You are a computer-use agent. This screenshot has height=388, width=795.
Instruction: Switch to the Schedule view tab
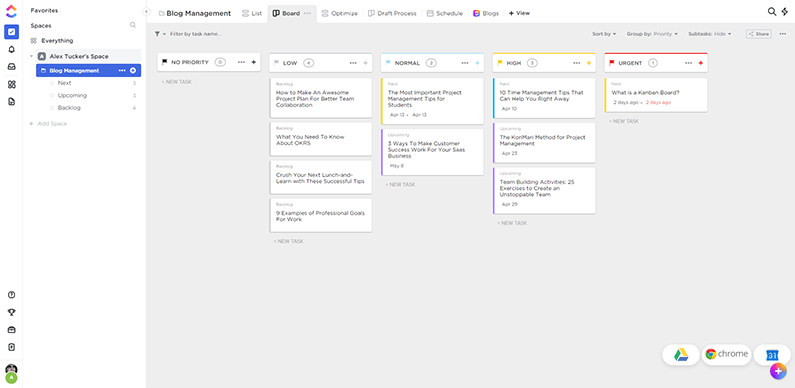coord(445,14)
